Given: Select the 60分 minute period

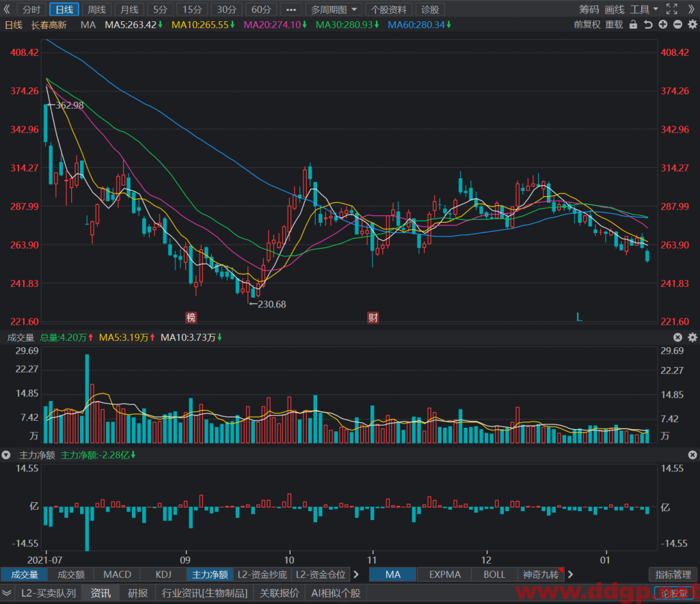Looking at the screenshot, I should coord(260,10).
